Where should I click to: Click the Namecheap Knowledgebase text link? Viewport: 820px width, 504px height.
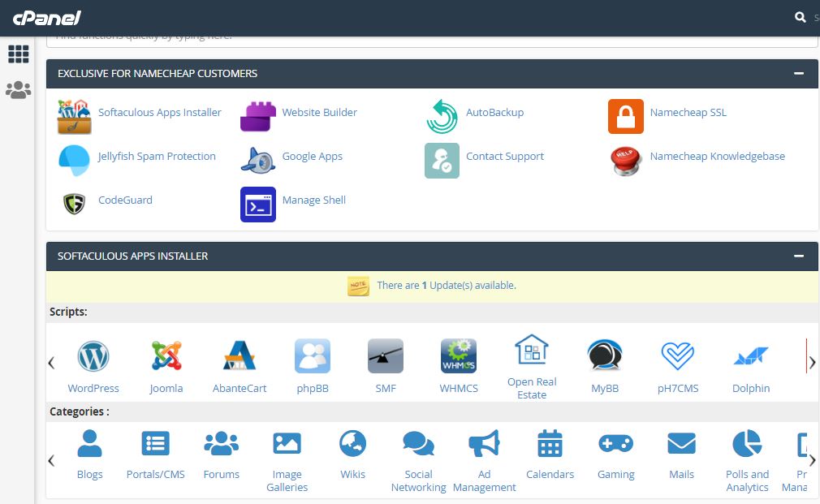[x=718, y=157]
